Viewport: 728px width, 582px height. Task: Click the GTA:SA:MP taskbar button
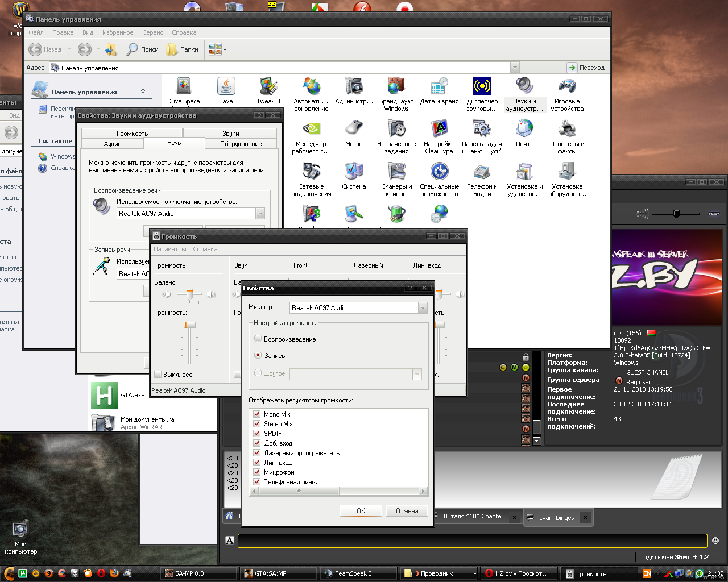(x=278, y=573)
